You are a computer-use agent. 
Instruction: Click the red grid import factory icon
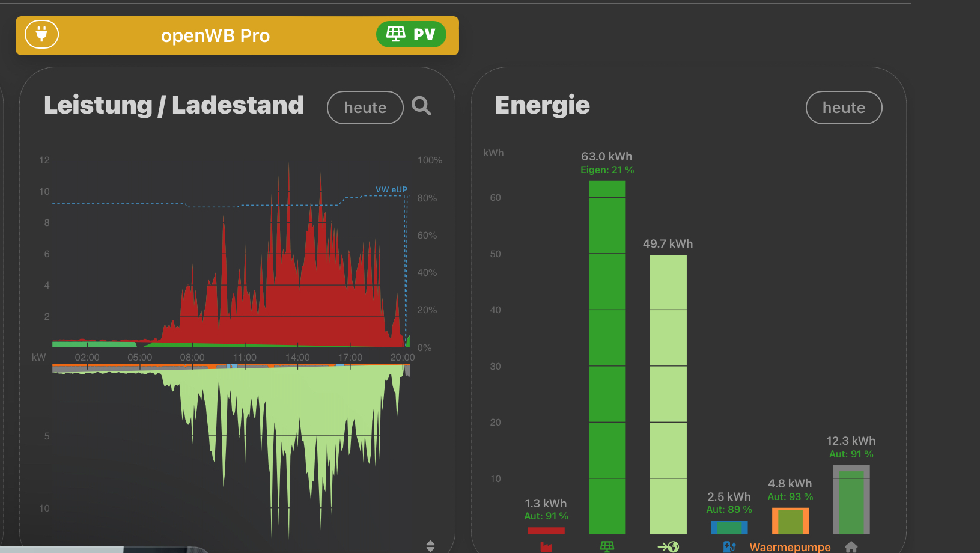[x=546, y=547]
